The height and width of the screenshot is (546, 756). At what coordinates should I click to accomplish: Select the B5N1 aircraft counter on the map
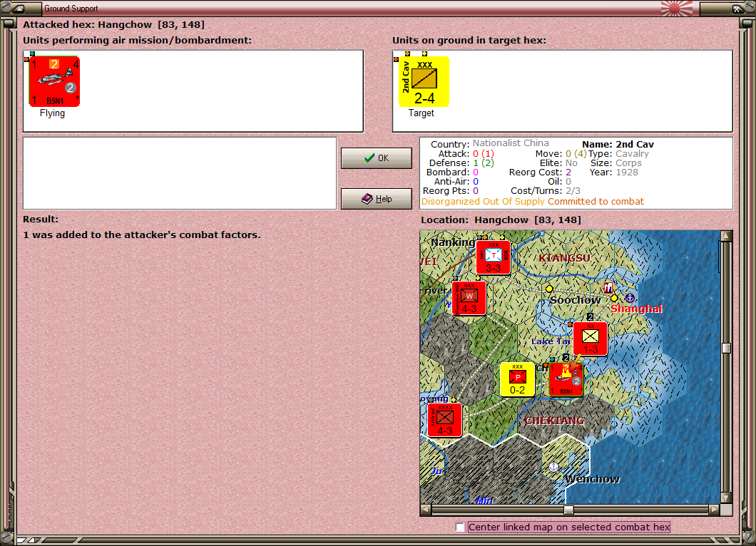(566, 380)
